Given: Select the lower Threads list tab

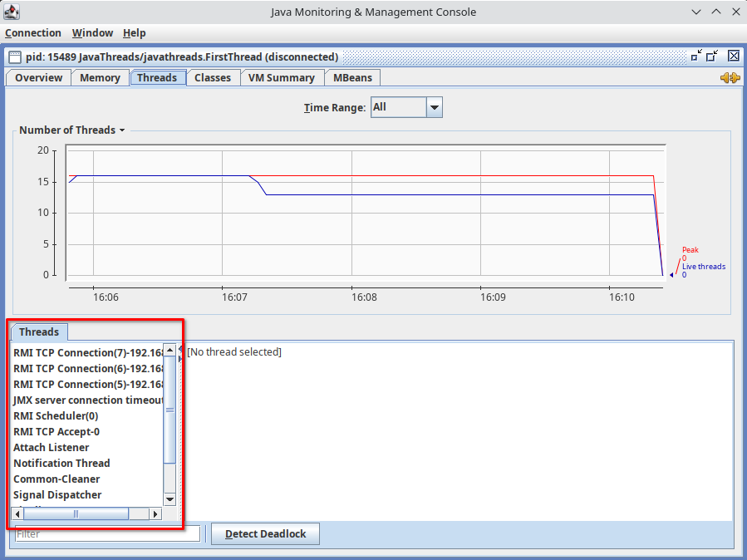Looking at the screenshot, I should (39, 332).
